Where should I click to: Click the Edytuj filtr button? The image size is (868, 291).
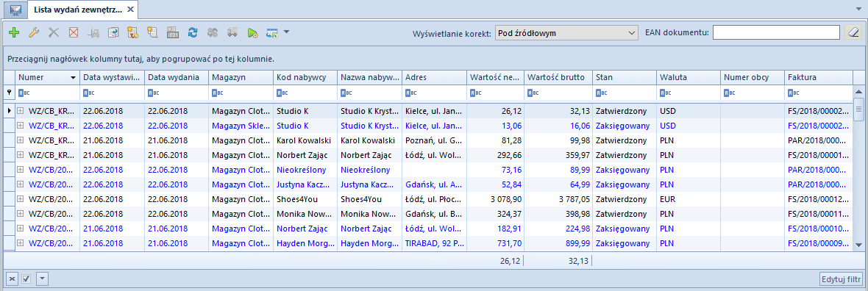(x=840, y=279)
